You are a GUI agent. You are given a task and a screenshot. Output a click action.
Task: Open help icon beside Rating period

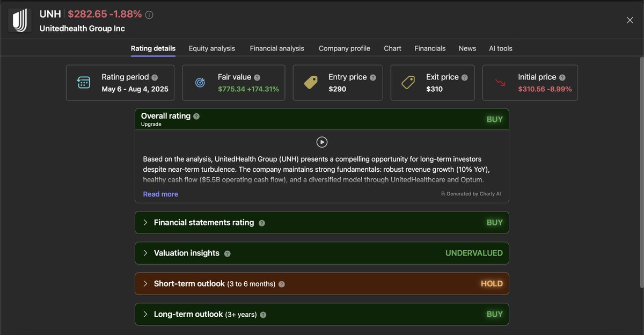(x=155, y=77)
